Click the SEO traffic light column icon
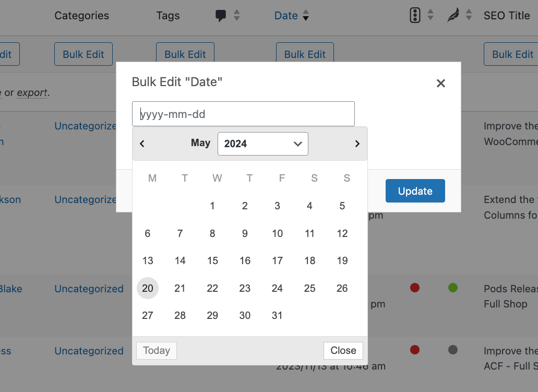The image size is (538, 392). 415,16
